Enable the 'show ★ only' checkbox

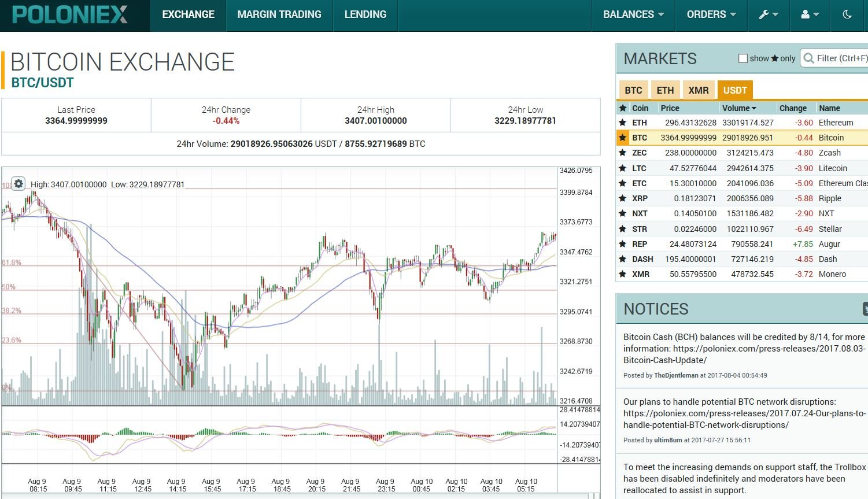pyautogui.click(x=743, y=58)
